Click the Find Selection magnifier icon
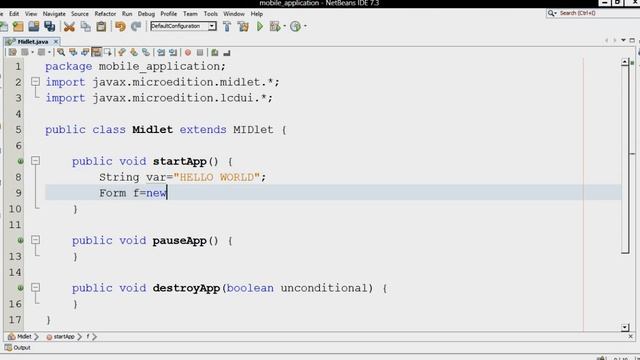This screenshot has height=360, width=640. (x=61, y=52)
